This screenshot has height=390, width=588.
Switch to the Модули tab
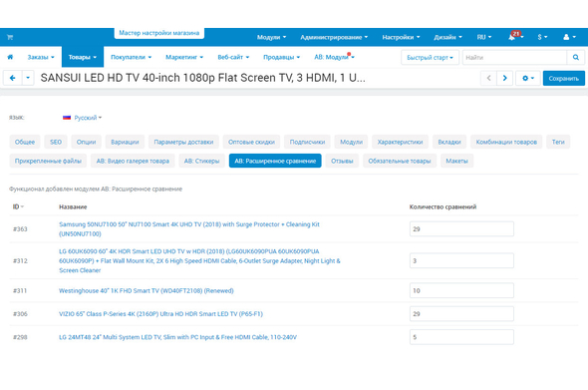coord(351,142)
